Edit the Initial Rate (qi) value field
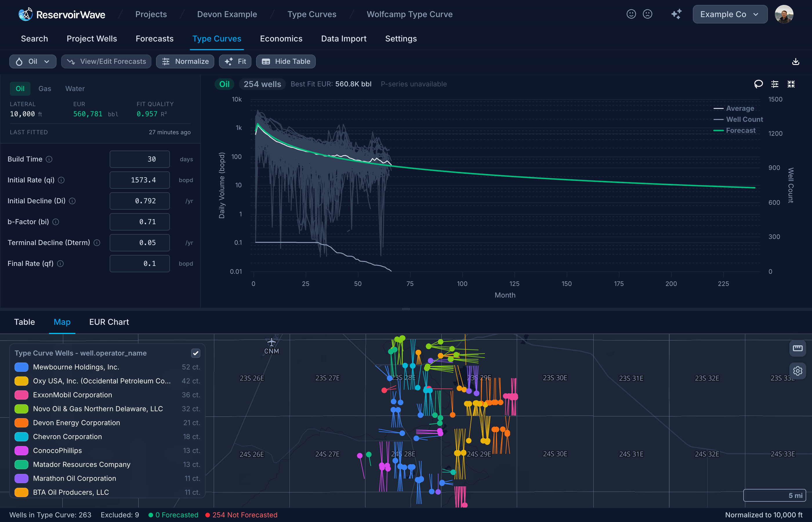Screen dimensions: 812x522 [139, 180]
